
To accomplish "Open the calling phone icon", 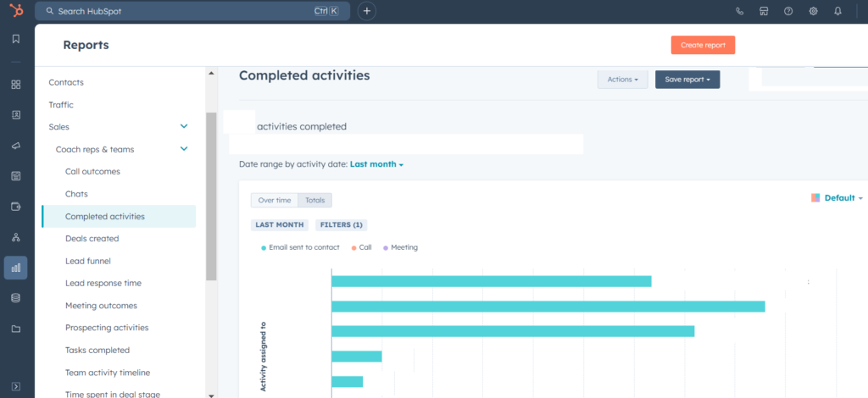I will [739, 11].
